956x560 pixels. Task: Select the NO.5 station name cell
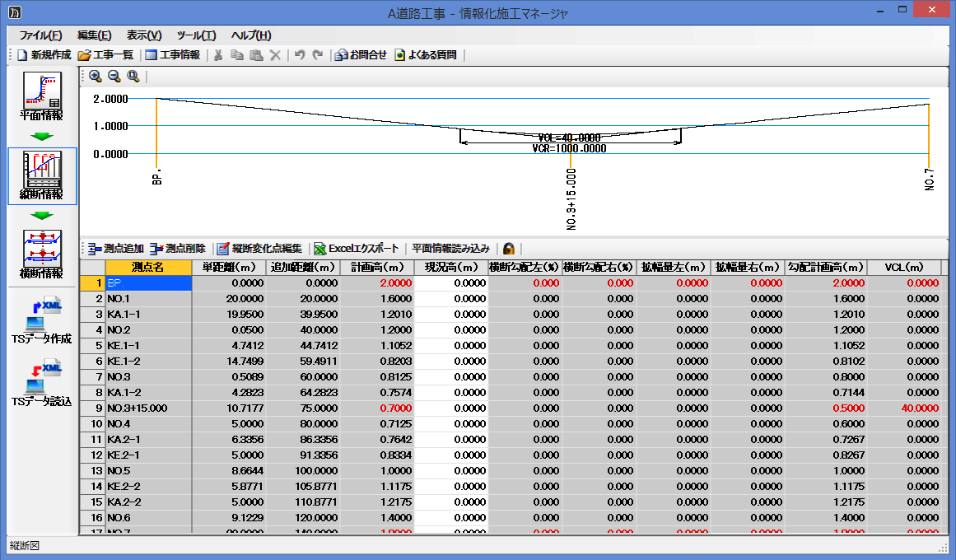click(x=149, y=471)
